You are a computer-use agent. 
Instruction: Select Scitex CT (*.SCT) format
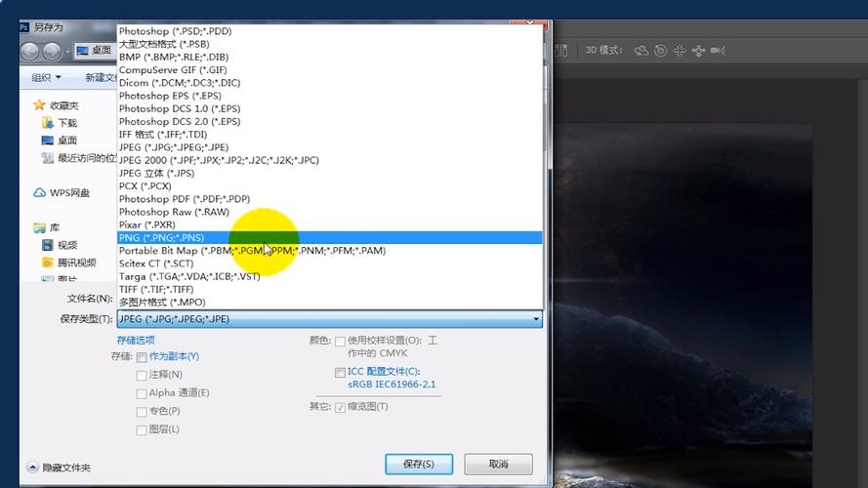pos(329,264)
